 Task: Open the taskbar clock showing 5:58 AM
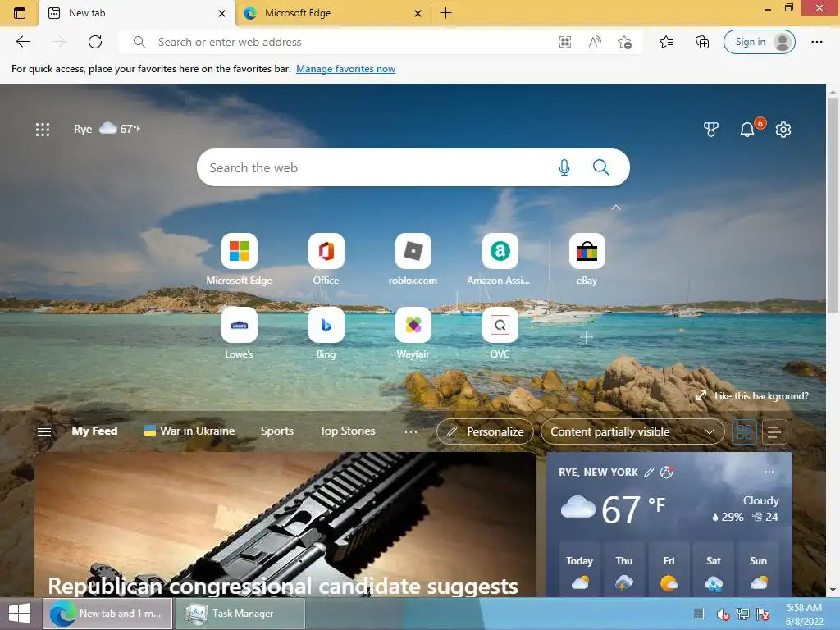[804, 614]
